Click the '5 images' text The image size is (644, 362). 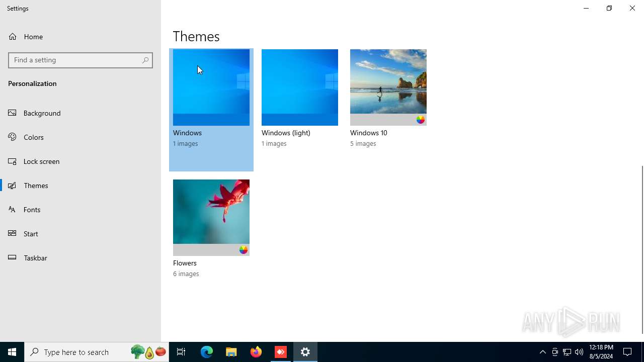(363, 144)
